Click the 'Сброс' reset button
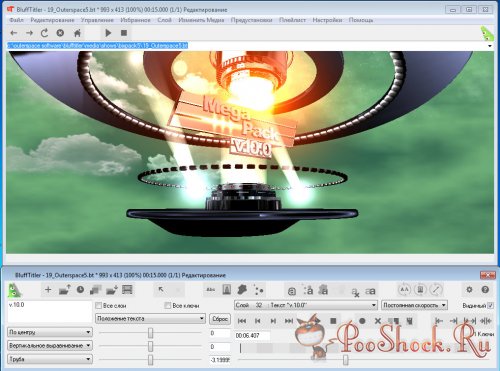The height and width of the screenshot is (371, 500). point(220,319)
